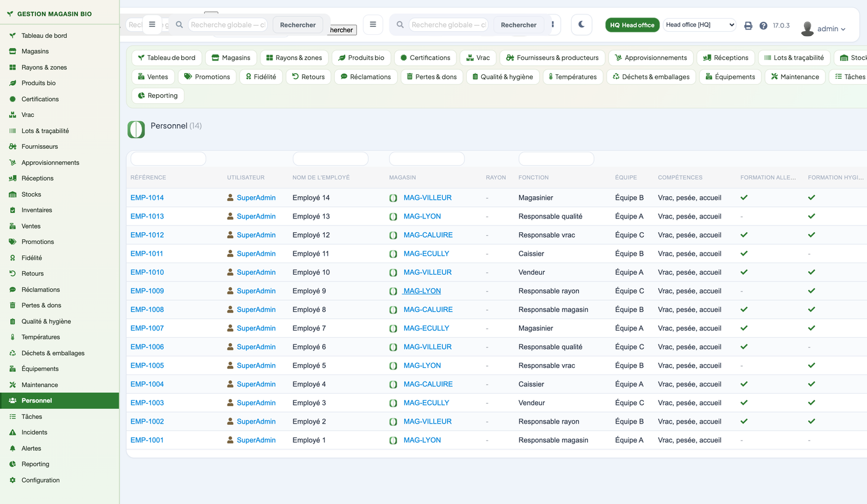
Task: Click the Incidents warning icon in the sidebar
Action: (12, 432)
